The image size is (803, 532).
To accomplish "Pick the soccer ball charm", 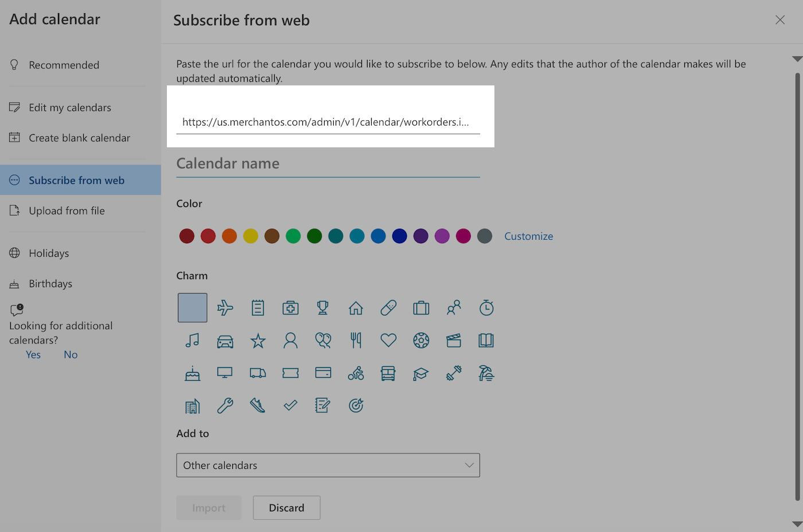I will (x=421, y=340).
